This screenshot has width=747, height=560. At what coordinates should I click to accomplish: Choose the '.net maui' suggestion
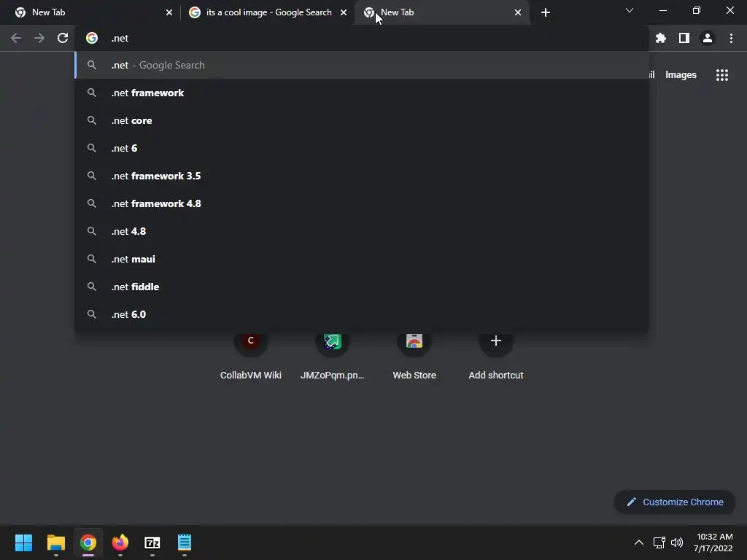[362, 259]
